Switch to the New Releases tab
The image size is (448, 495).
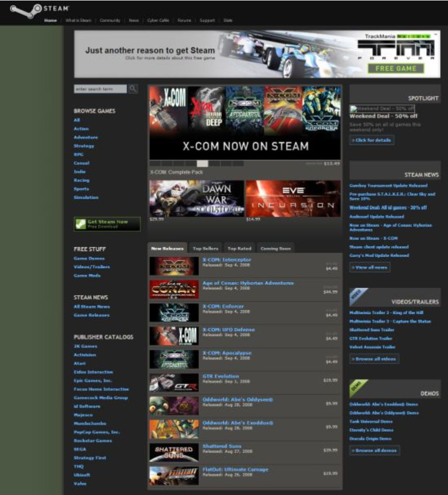pyautogui.click(x=167, y=248)
